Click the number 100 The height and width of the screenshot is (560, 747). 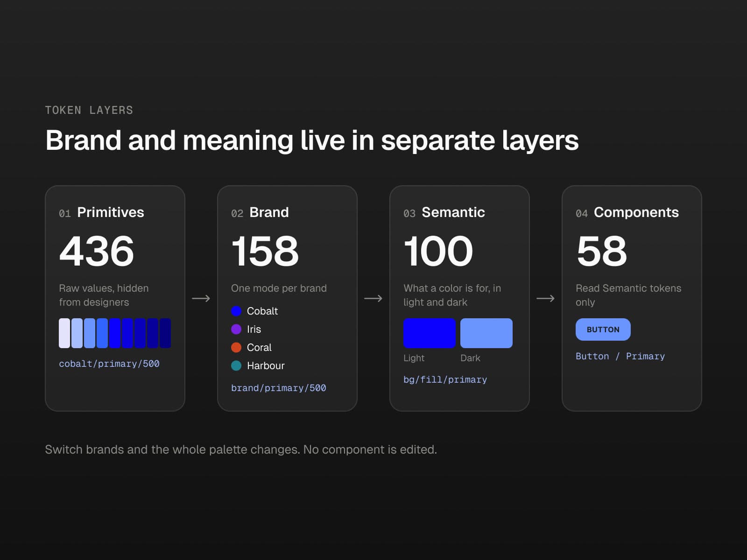click(x=438, y=251)
